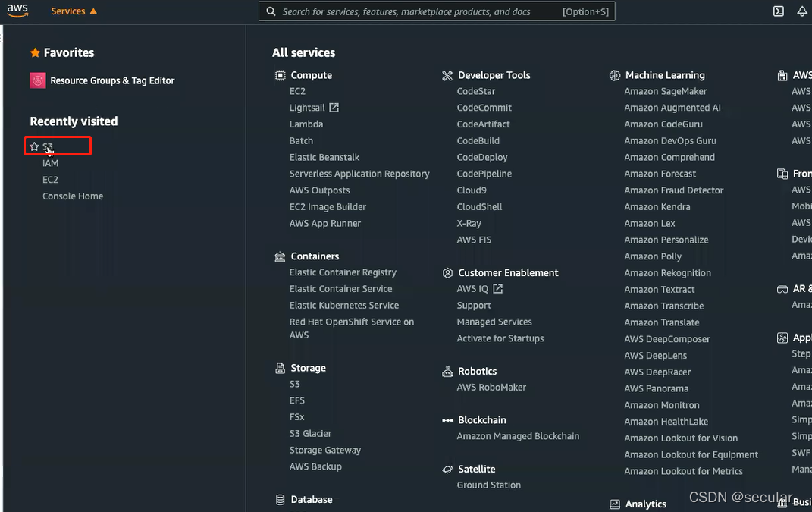Open Amazon Managed Blockchain

[518, 436]
